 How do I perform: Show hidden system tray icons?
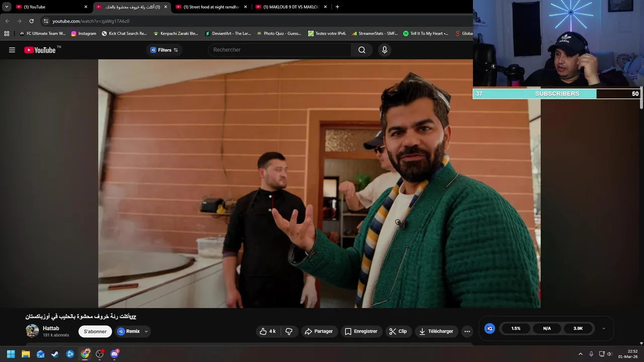(580, 354)
